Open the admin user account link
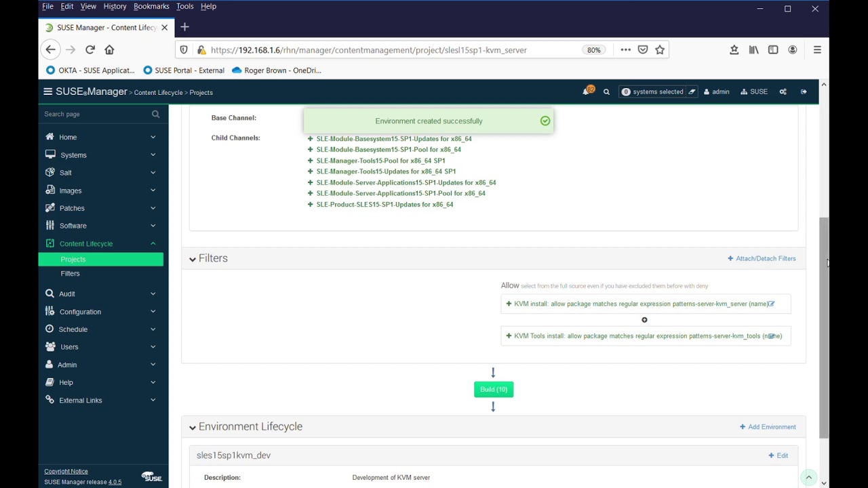The width and height of the screenshot is (868, 488). (717, 92)
